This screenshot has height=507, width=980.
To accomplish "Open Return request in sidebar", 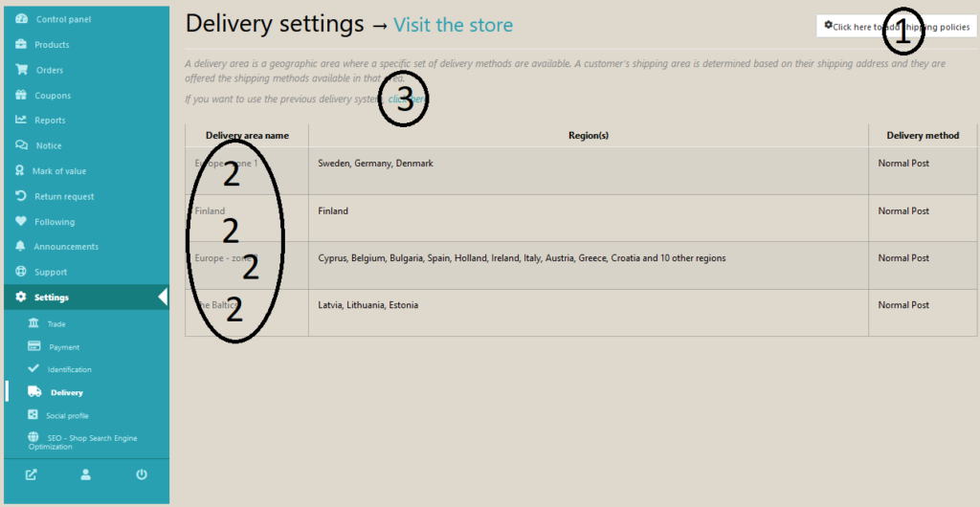I will coord(64,196).
